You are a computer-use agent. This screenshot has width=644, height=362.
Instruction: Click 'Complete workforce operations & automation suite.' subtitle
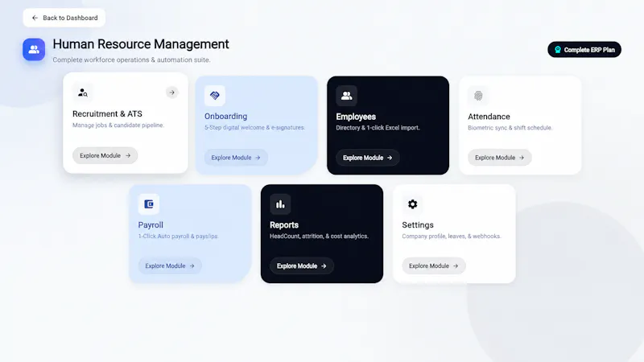coord(131,60)
